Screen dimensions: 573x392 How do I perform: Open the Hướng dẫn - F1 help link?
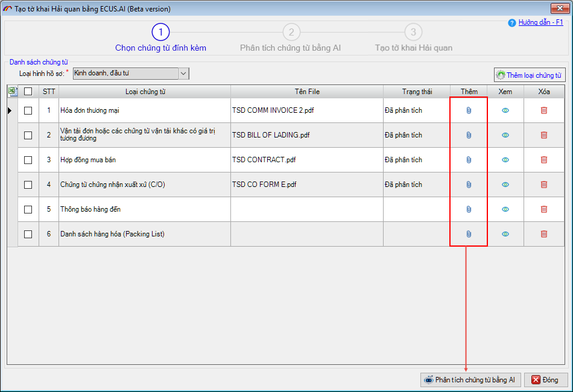[540, 22]
